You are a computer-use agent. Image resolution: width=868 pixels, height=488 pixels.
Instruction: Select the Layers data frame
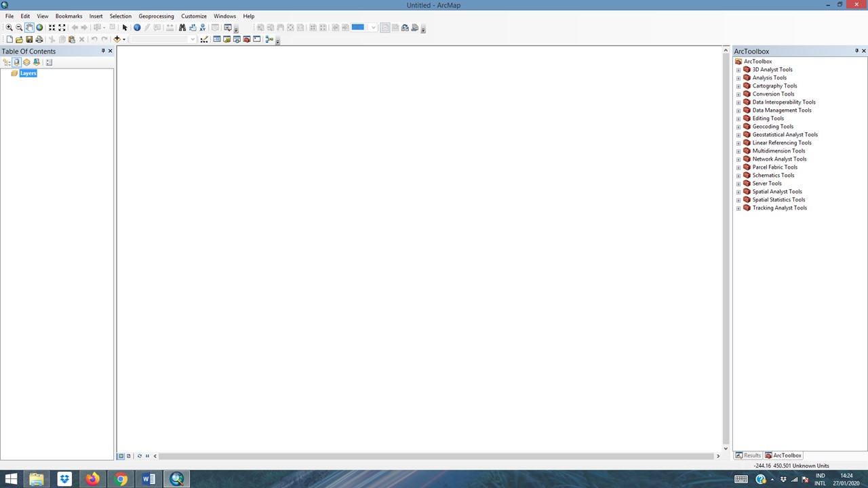click(28, 73)
